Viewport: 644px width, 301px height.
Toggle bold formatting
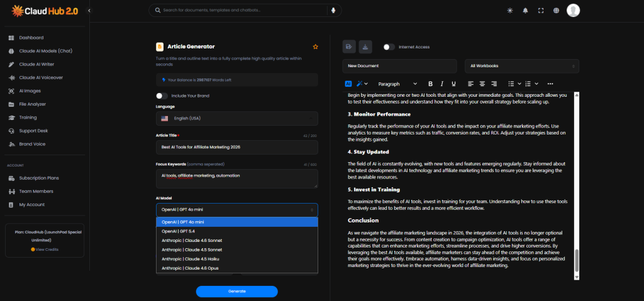[x=430, y=84]
